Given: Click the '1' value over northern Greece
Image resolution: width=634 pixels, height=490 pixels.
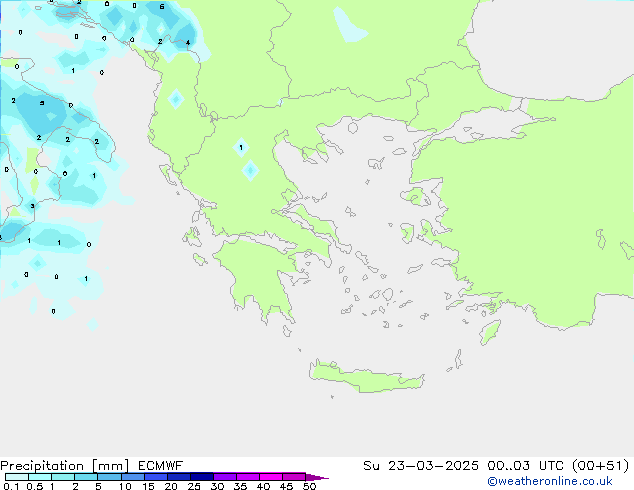Looking at the screenshot, I should (x=241, y=147).
